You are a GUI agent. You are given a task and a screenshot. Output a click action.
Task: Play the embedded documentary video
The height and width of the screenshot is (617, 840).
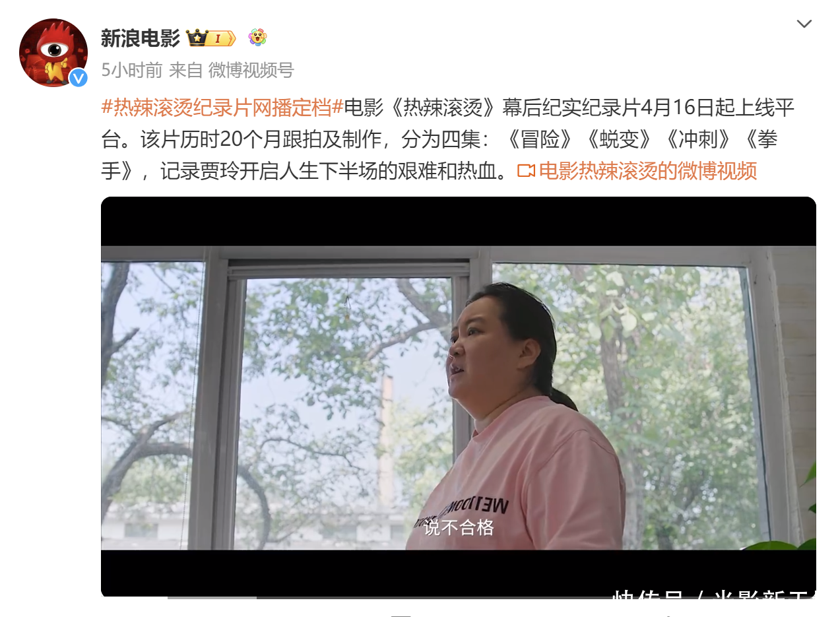(x=459, y=397)
